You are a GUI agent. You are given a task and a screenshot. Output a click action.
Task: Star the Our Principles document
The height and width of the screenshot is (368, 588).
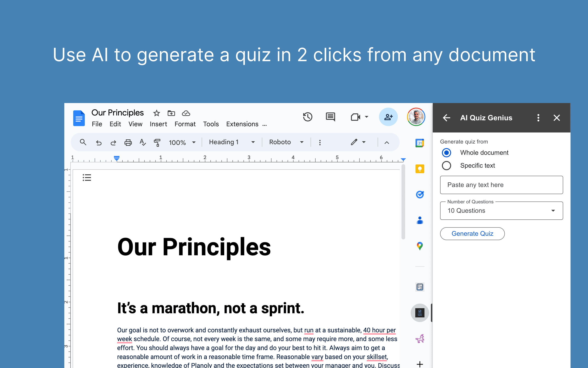tap(156, 113)
